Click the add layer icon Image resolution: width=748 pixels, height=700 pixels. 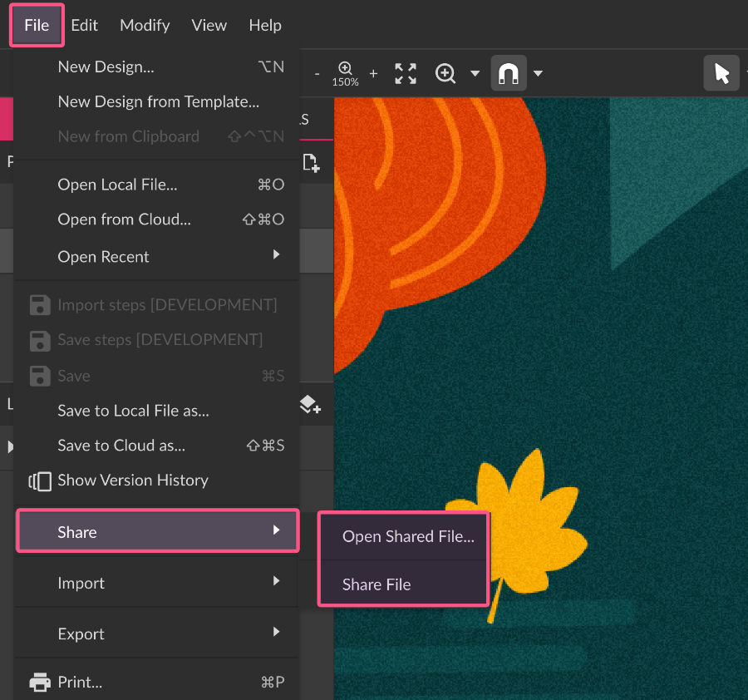tap(310, 405)
